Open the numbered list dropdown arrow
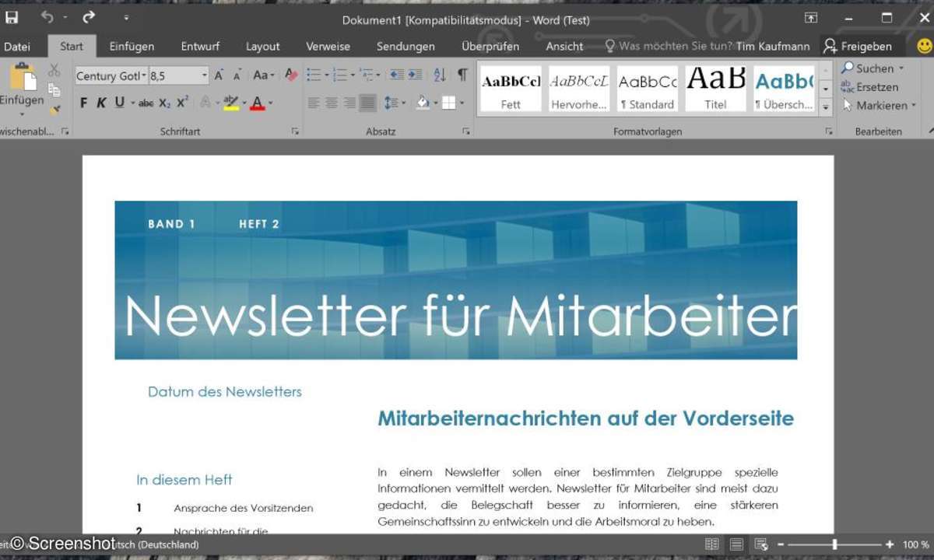The height and width of the screenshot is (560, 934). pyautogui.click(x=353, y=75)
